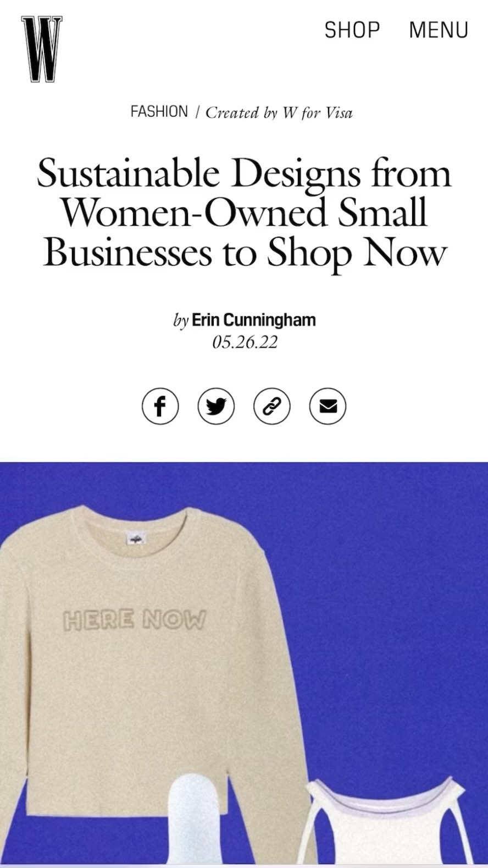
Task: Click the HERE NOW text on the sweater
Action: (135, 620)
